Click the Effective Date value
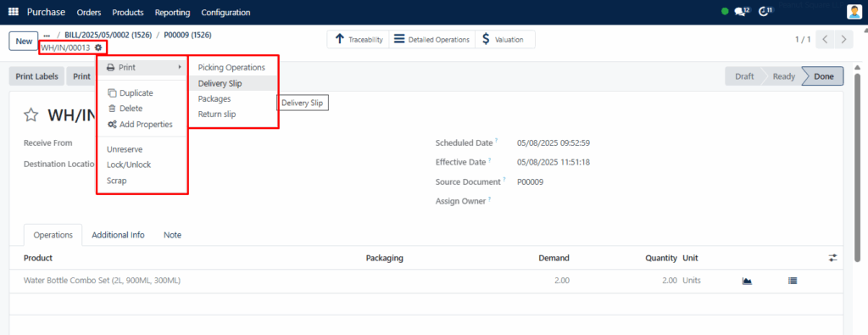 coord(553,162)
